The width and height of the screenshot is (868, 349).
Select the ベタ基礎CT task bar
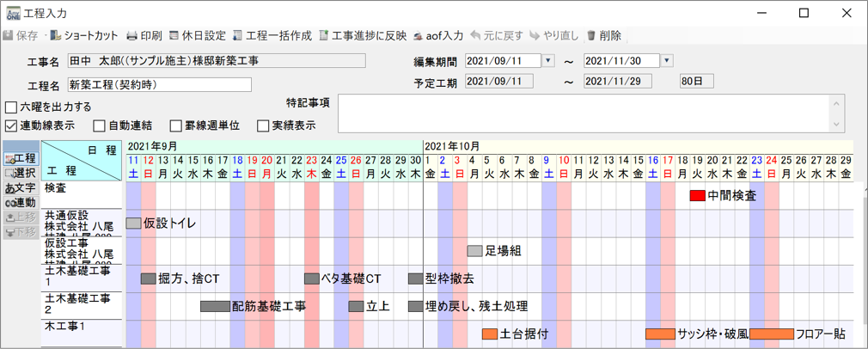312,279
